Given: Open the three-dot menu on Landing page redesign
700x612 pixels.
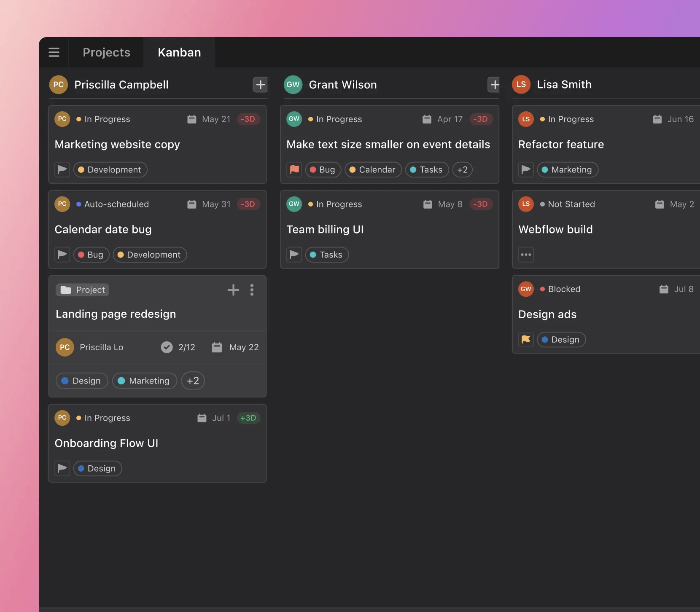Looking at the screenshot, I should 252,290.
